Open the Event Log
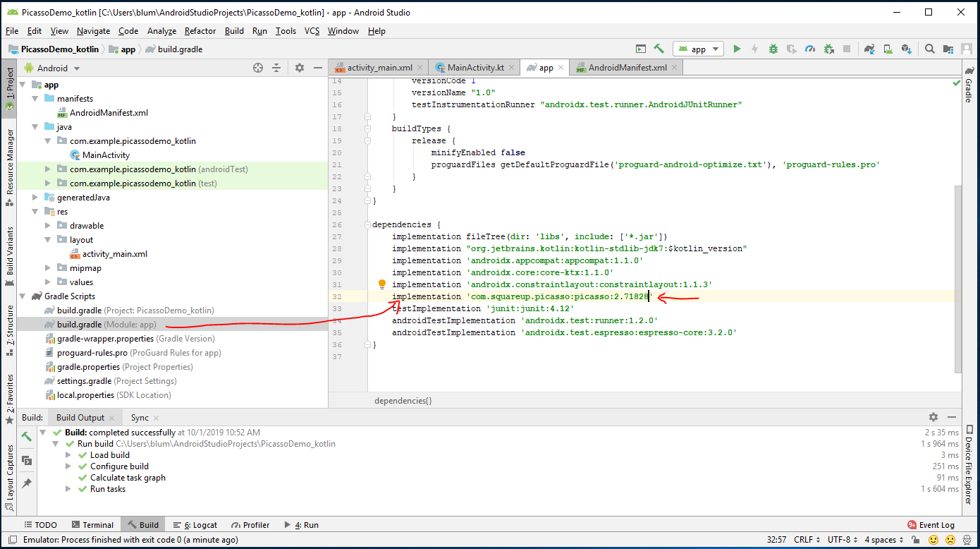Viewport: 980px width, 549px height. pos(931,525)
